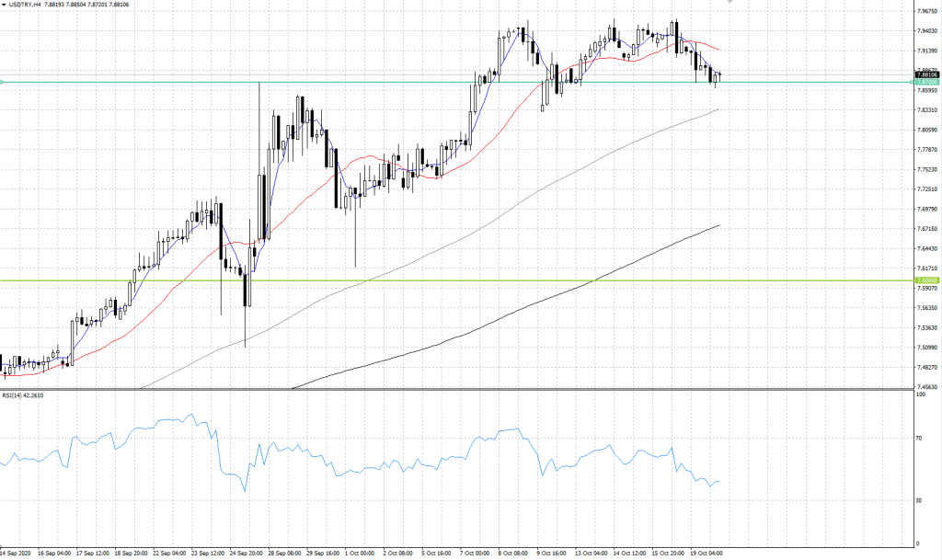The width and height of the screenshot is (942, 560).
Task: Click the divider between chart and RSI panel
Action: [460, 389]
